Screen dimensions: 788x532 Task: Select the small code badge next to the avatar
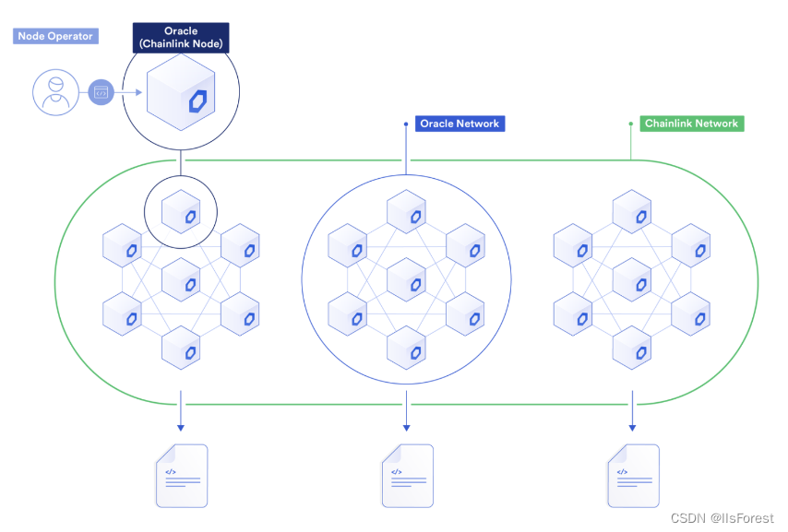(100, 92)
